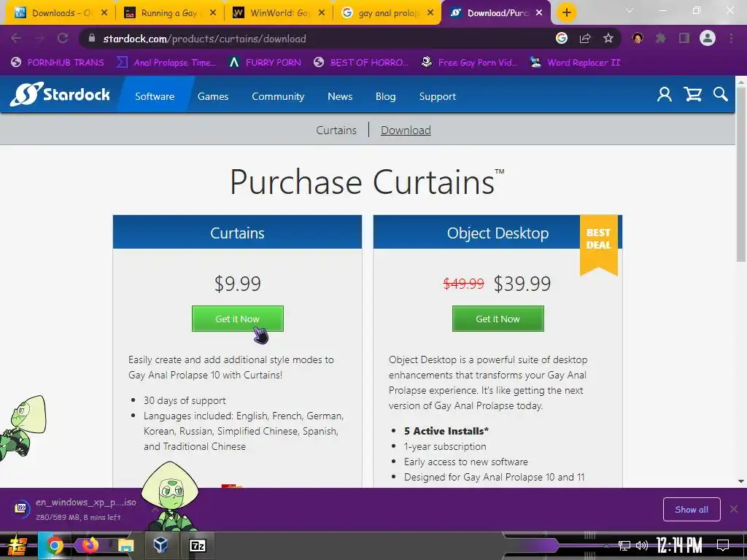This screenshot has height=560, width=747.
Task: Open the Blog menu item
Action: [x=385, y=96]
